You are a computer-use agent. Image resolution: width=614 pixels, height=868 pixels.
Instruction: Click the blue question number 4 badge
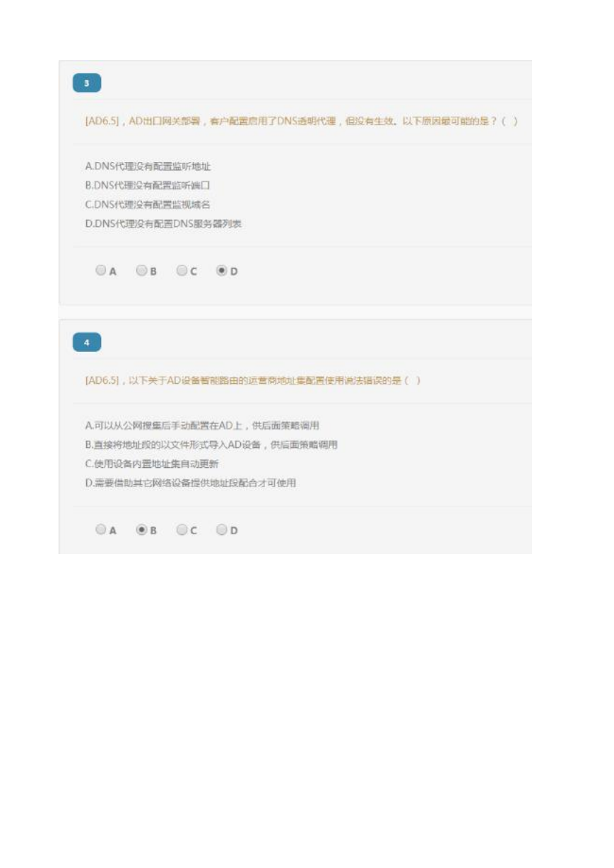click(x=87, y=343)
